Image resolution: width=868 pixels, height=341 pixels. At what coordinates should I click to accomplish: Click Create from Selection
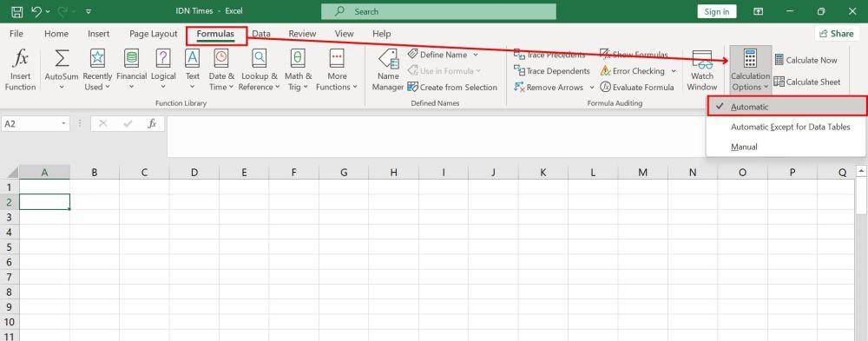(452, 87)
